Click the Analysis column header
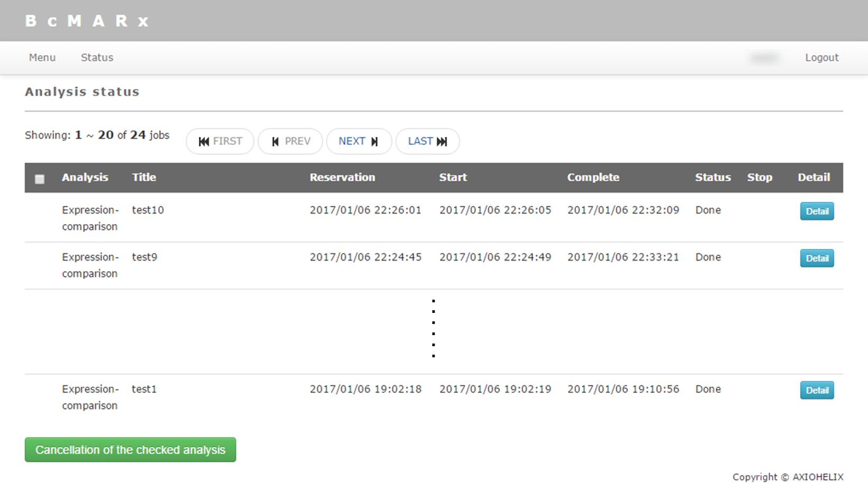The height and width of the screenshot is (491, 868). pyautogui.click(x=85, y=178)
